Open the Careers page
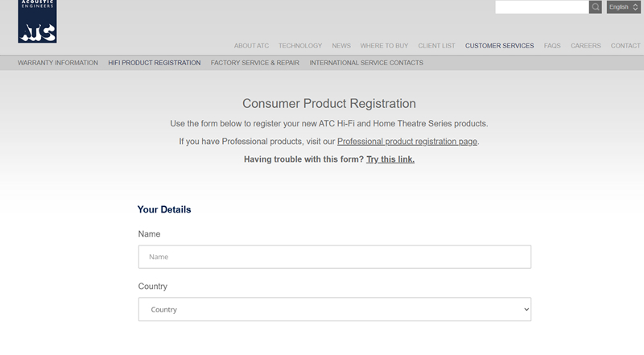The image size is (644, 355). [585, 46]
